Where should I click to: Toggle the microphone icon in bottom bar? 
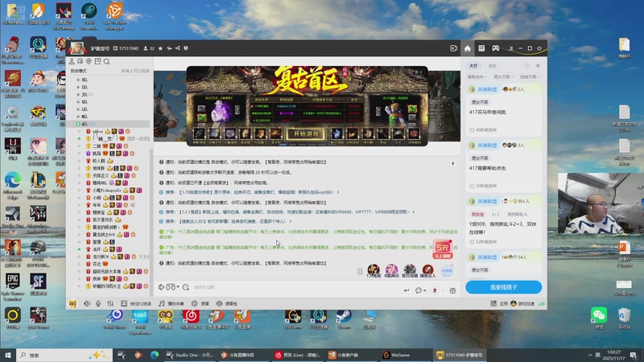[98, 304]
